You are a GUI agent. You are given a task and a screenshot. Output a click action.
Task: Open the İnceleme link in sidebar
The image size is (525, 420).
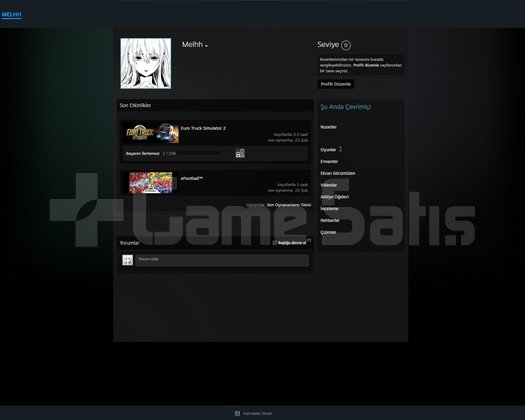(329, 209)
